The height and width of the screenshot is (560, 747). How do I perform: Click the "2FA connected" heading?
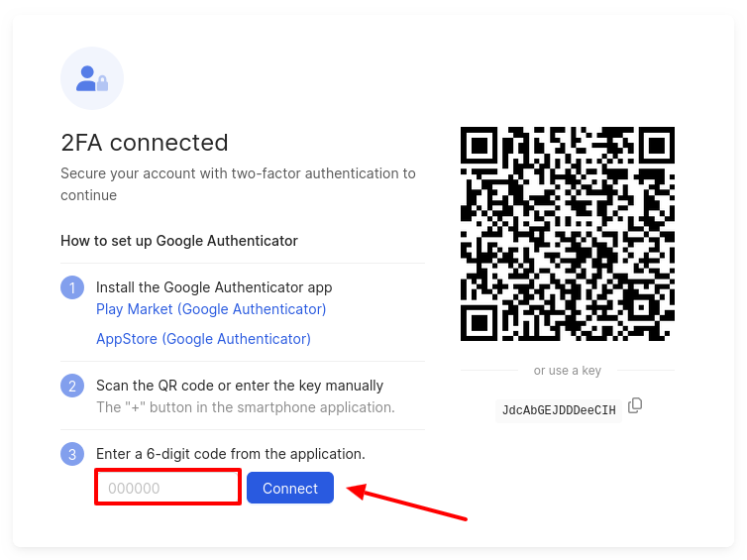[145, 143]
